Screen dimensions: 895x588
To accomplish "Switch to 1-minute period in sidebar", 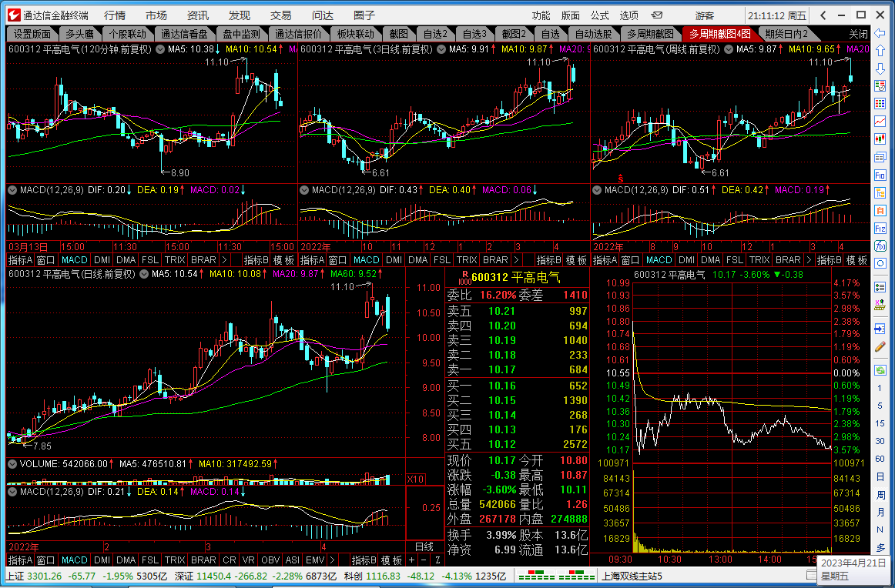I will [880, 389].
